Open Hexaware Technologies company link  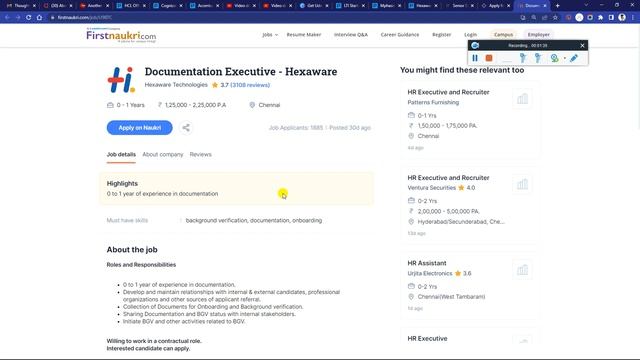coord(176,85)
